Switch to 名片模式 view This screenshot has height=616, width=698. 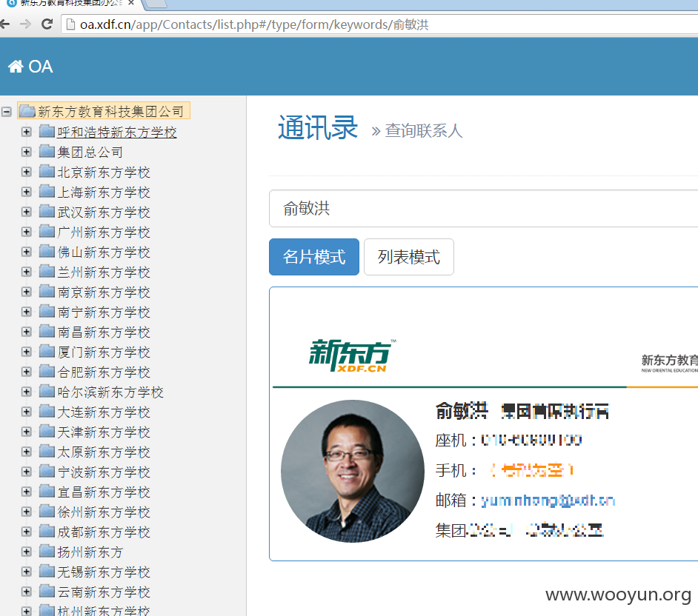click(x=314, y=257)
